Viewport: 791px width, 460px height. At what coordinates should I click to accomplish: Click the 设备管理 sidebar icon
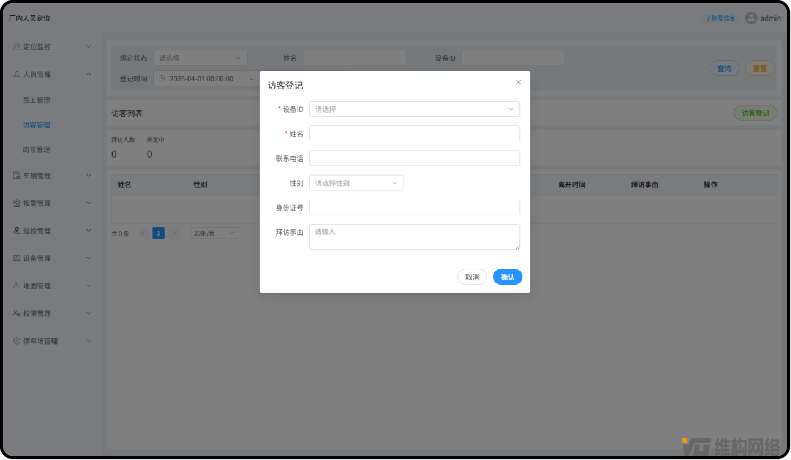click(x=17, y=258)
